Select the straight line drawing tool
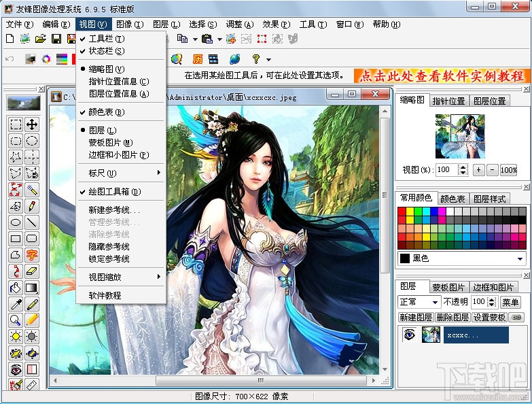Screen dimensions: 532x404 pyautogui.click(x=32, y=222)
